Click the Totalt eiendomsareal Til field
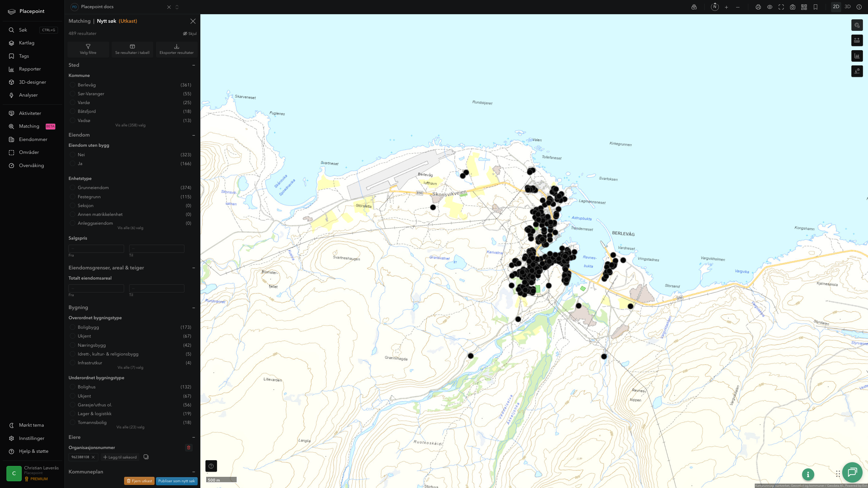868x488 pixels. pyautogui.click(x=157, y=288)
